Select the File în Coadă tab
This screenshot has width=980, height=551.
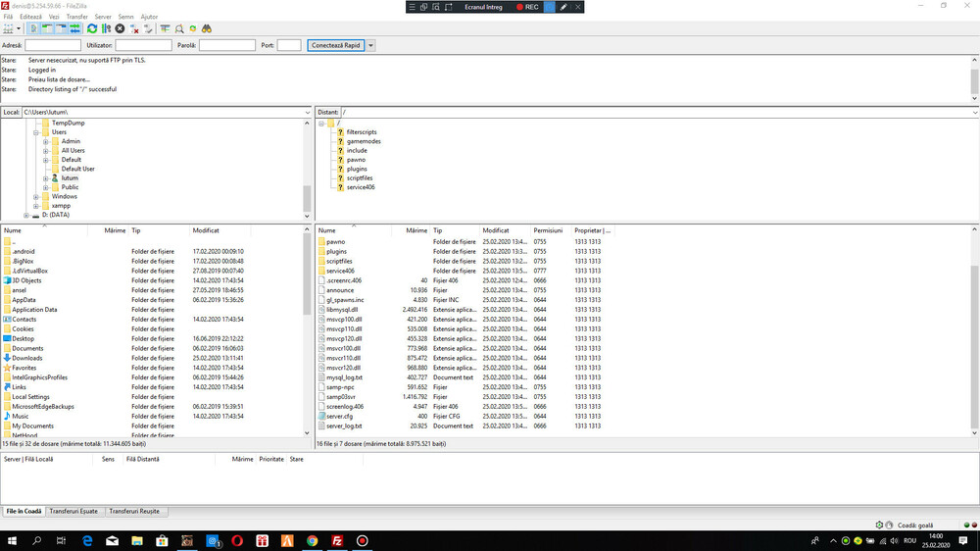[x=24, y=511]
